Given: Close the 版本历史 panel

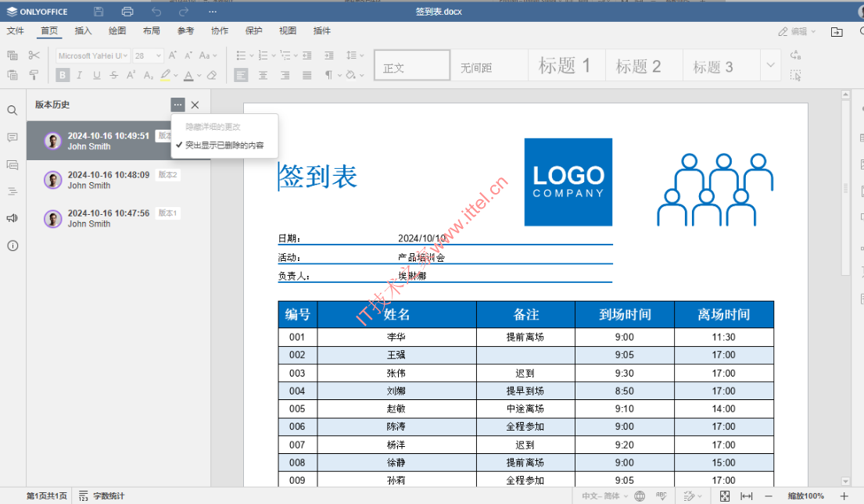Looking at the screenshot, I should 195,105.
